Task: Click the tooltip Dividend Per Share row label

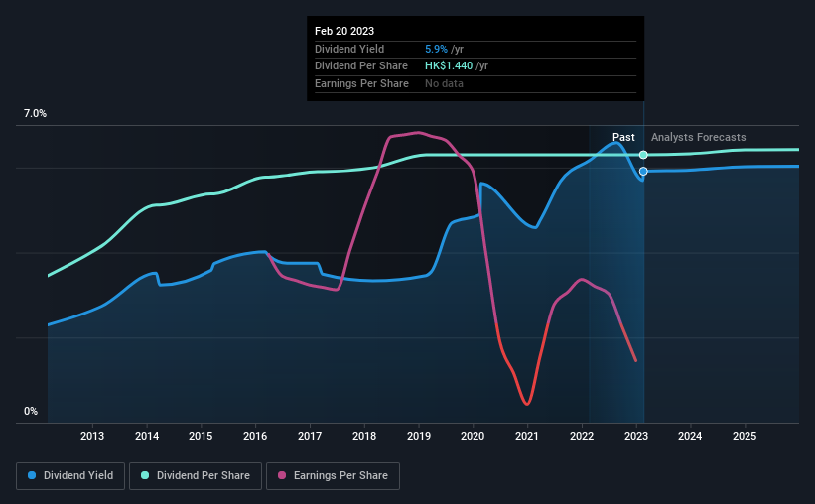Action: click(360, 66)
